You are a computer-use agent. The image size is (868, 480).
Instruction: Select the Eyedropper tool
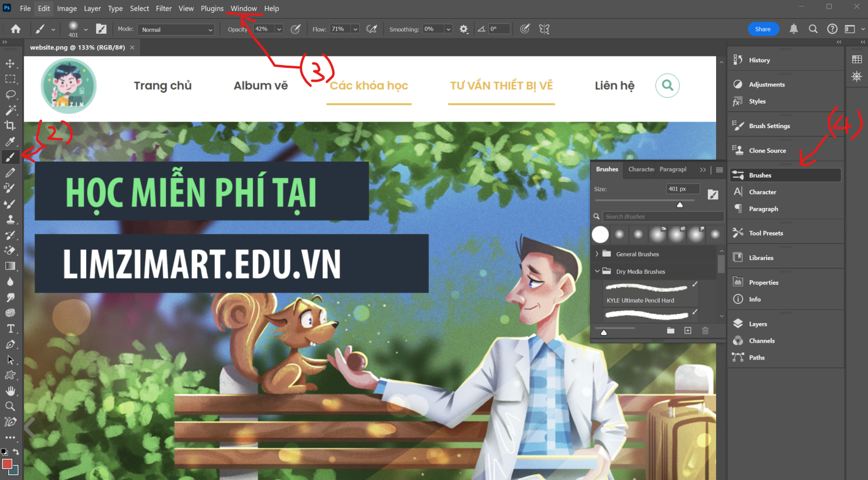(x=10, y=142)
